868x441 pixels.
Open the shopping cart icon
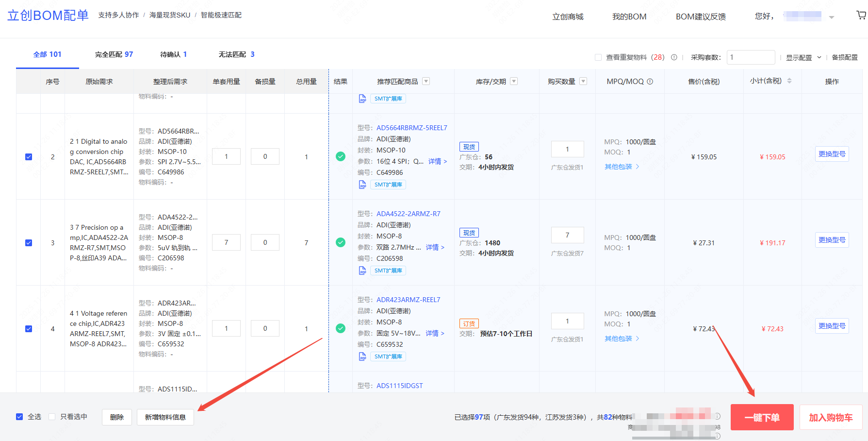861,16
